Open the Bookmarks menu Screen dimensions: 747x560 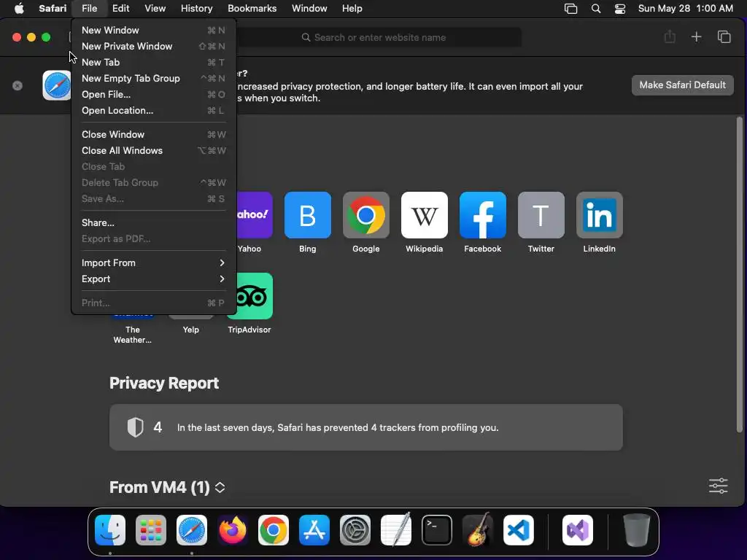tap(252, 9)
